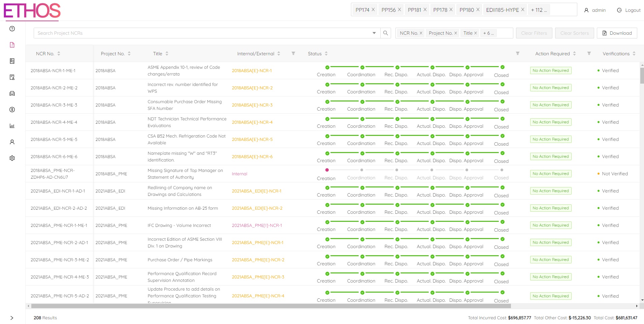Viewport: 644px width, 324px height.
Task: Click the filter icon for Internal/External column
Action: coord(293,54)
